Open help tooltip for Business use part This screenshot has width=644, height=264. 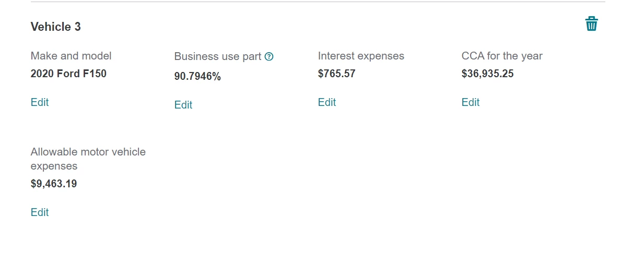click(269, 56)
